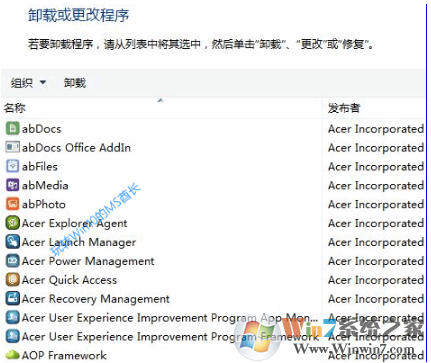This screenshot has width=431, height=363.
Task: Click publisher cell in abDocs row
Action: point(376,129)
